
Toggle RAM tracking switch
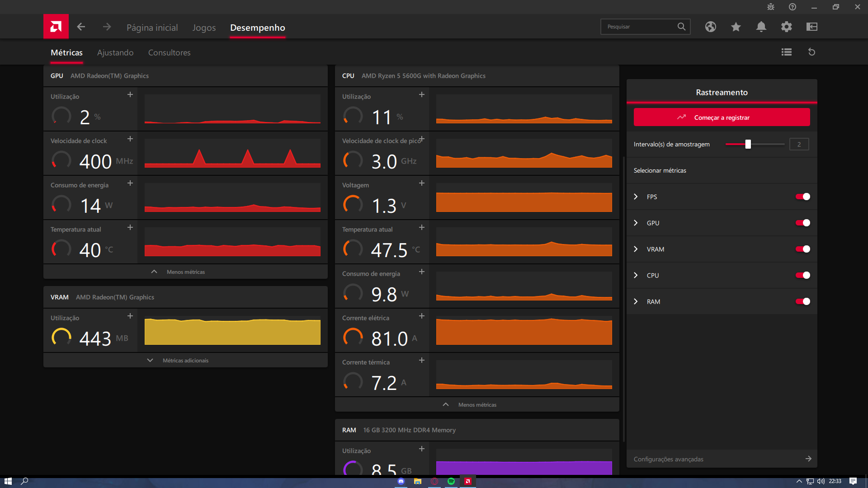pos(803,301)
